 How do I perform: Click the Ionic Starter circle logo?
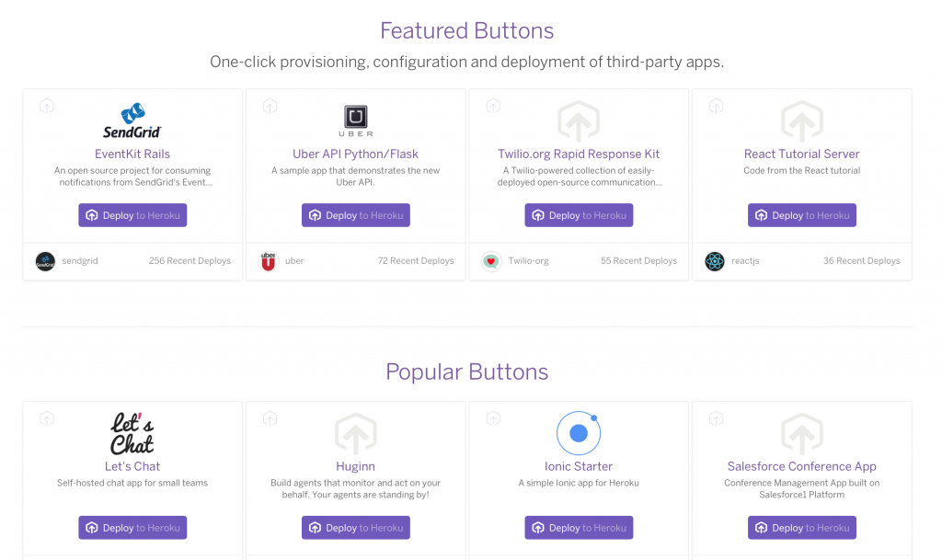pos(579,433)
